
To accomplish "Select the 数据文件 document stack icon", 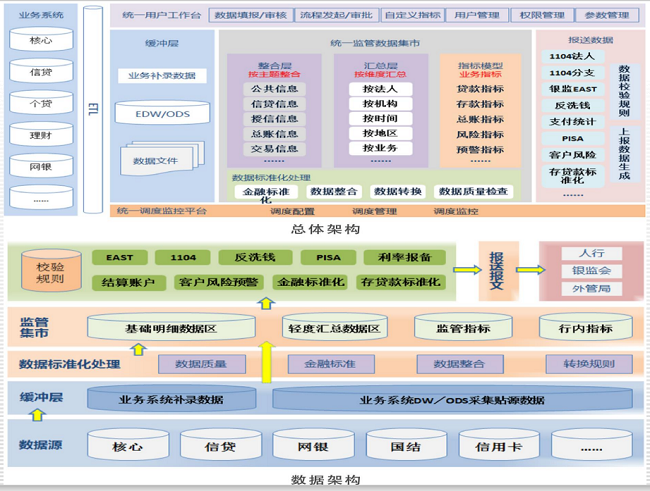I will click(x=154, y=158).
